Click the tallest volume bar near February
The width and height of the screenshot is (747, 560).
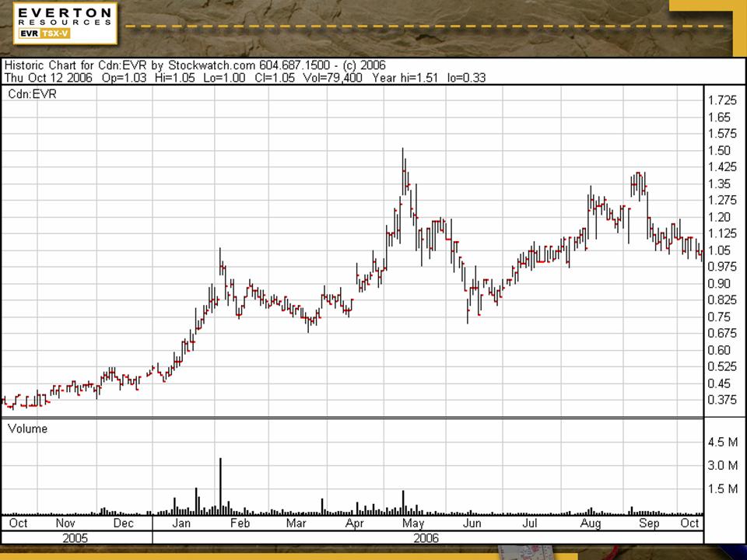[x=220, y=486]
